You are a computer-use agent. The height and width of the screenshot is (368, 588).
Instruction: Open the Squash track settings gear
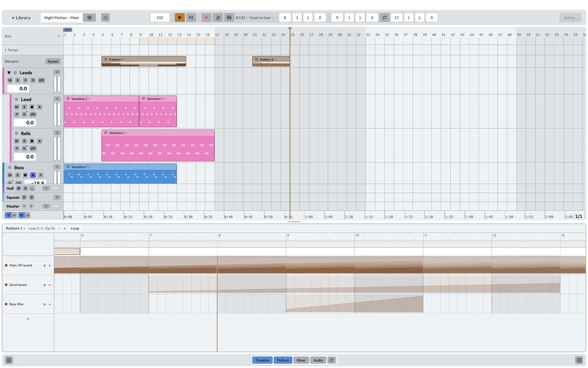31,197
